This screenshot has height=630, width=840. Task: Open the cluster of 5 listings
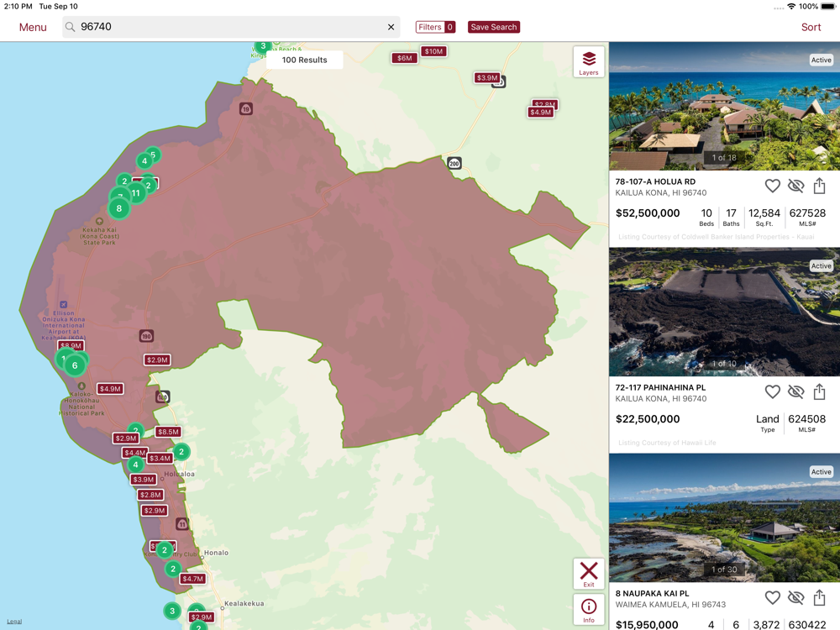[153, 155]
